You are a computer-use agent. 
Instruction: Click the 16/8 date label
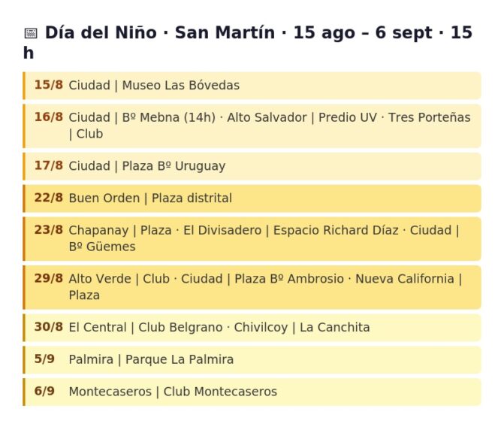(49, 117)
